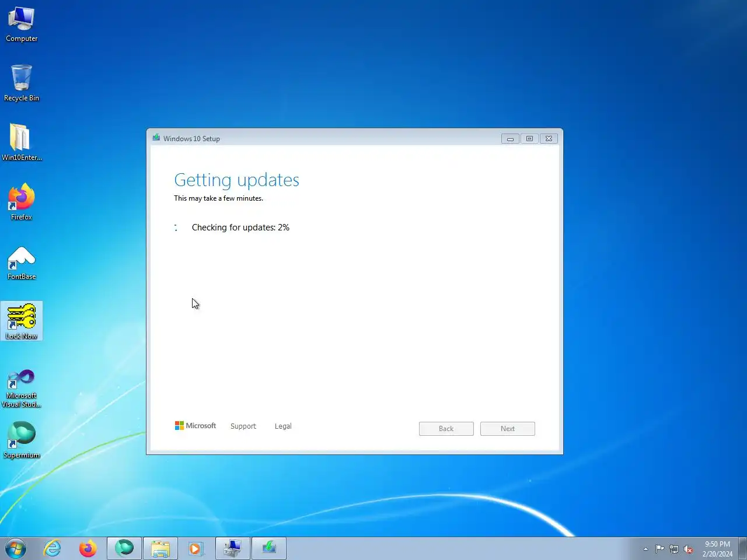Screen dimensions: 747x560
Task: Open the Support link
Action: pos(243,426)
